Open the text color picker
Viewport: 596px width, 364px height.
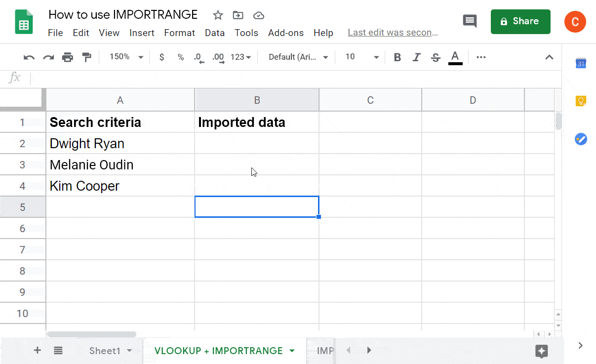point(455,57)
